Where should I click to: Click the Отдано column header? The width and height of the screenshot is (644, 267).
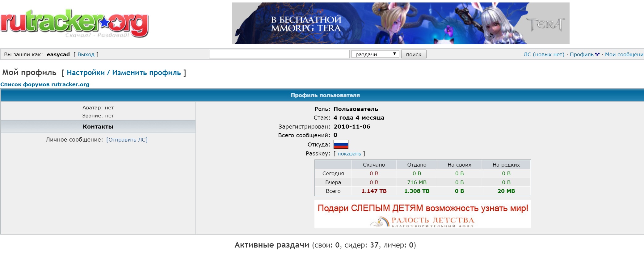(417, 165)
